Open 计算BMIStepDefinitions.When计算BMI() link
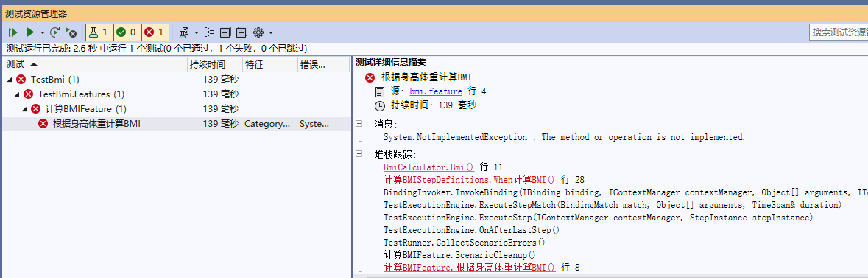 470,179
